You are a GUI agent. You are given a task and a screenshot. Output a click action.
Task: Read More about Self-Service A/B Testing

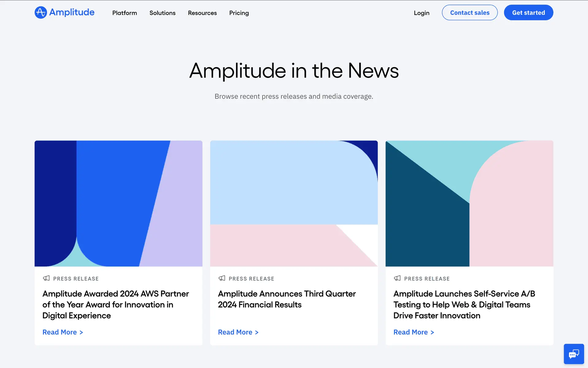413,332
